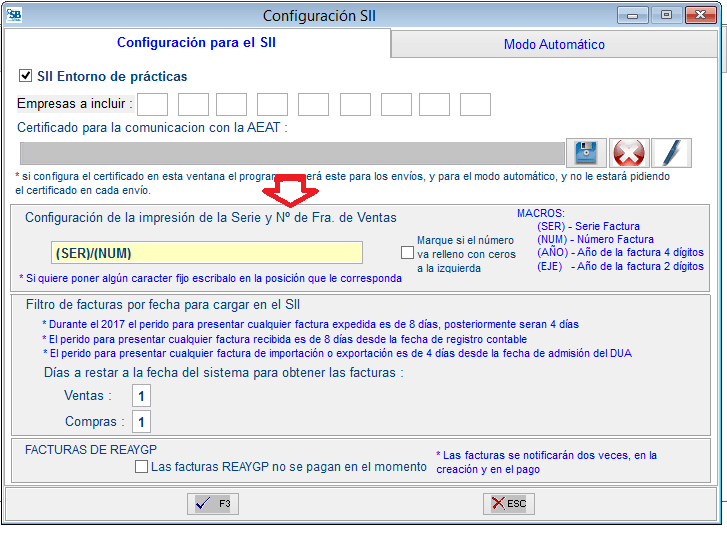
Task: Click 'Días a restar a la fecha' label
Action: 223,373
